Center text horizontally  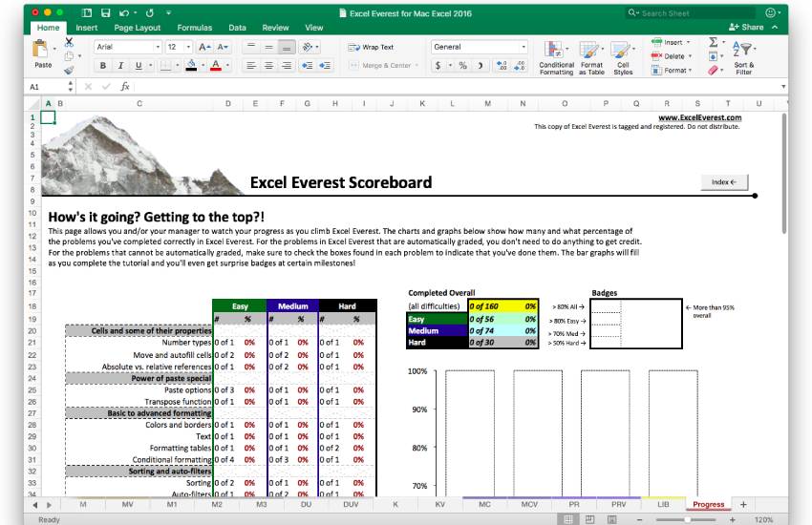point(268,66)
